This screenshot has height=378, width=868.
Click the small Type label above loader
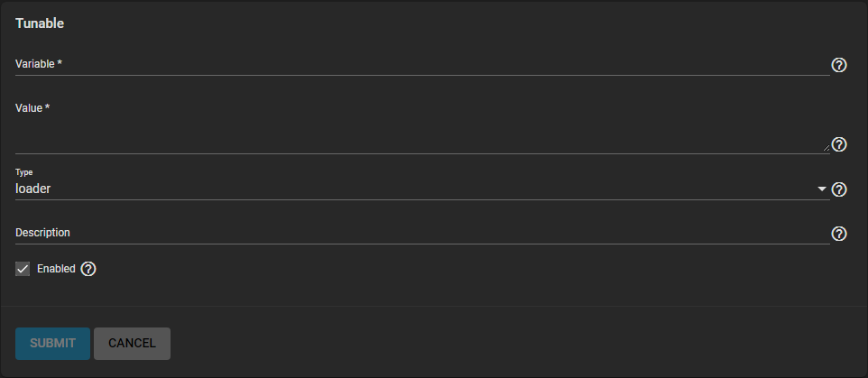23,171
